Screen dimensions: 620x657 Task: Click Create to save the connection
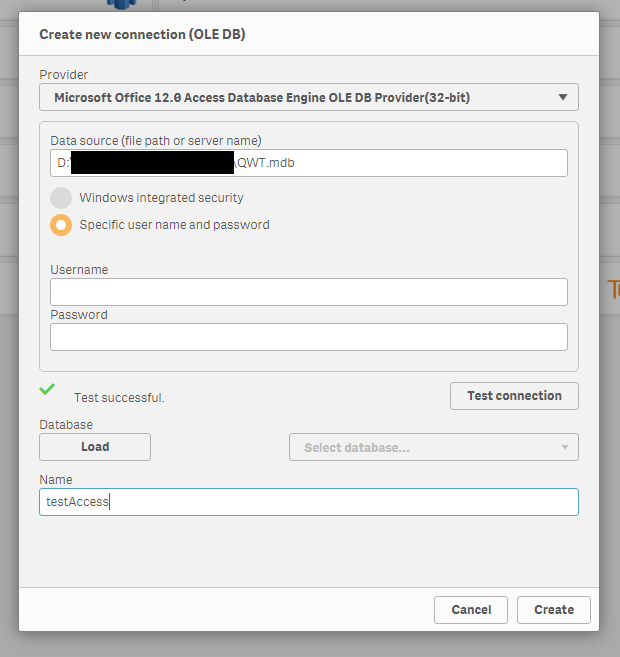[554, 610]
